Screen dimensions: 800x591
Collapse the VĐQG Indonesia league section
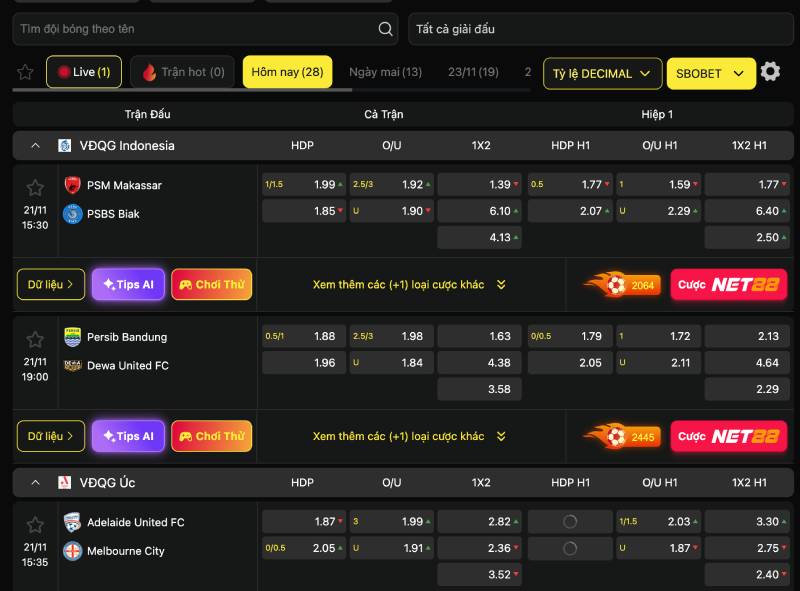[x=36, y=145]
